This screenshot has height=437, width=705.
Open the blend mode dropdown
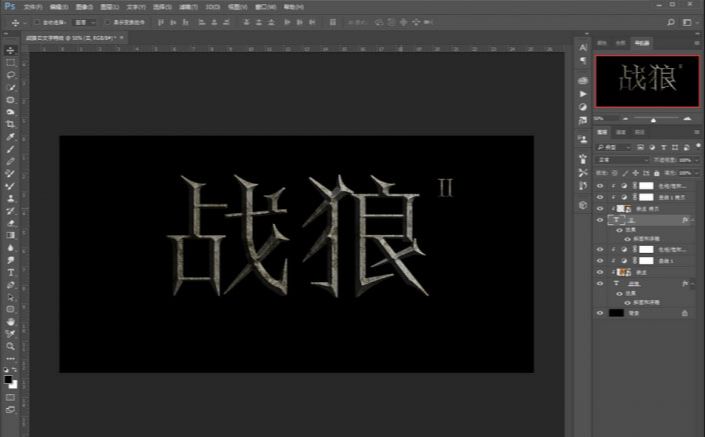click(x=622, y=160)
